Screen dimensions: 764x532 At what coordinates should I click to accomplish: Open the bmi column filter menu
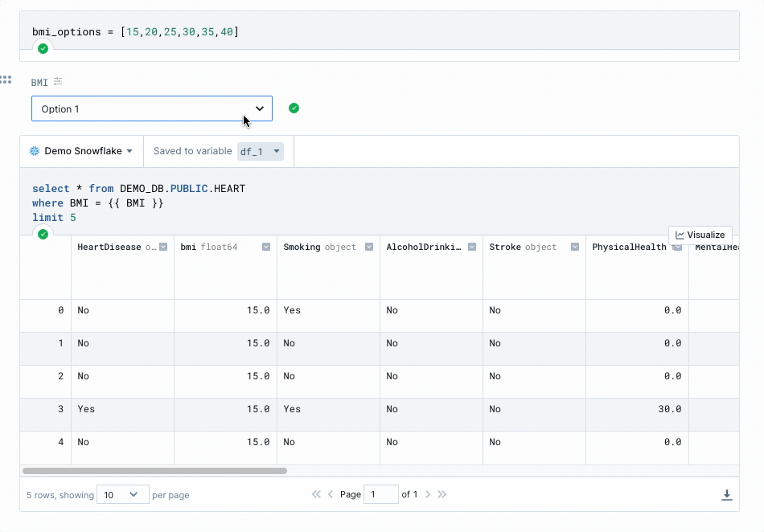tap(266, 247)
